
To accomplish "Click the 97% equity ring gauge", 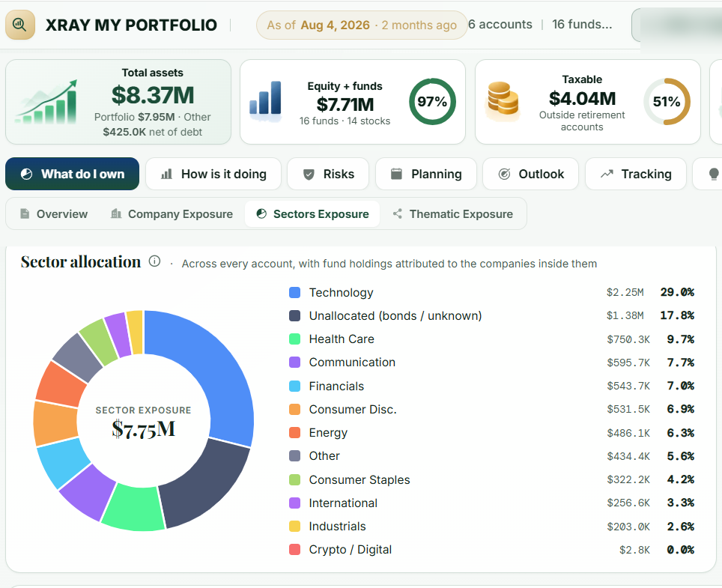I will pyautogui.click(x=432, y=101).
